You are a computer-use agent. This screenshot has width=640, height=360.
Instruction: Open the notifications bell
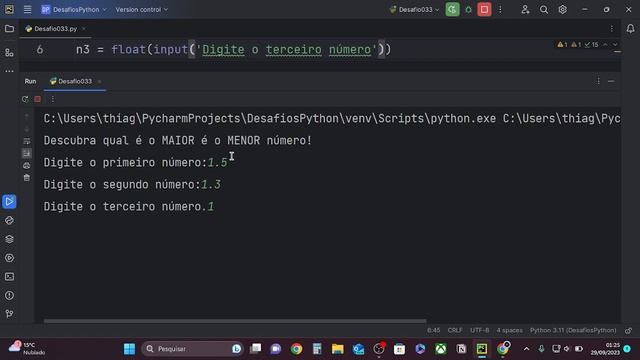(630, 29)
